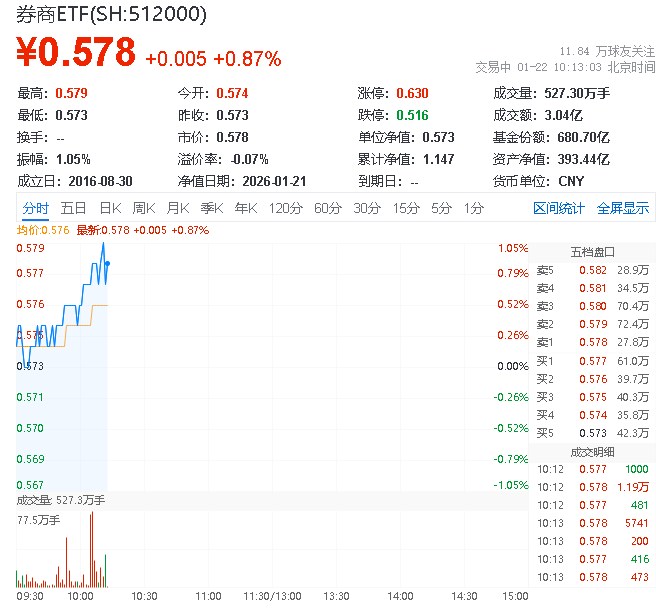This screenshot has width=656, height=615.
Task: Select the 季K quarterly chart tab
Action: coord(211,208)
